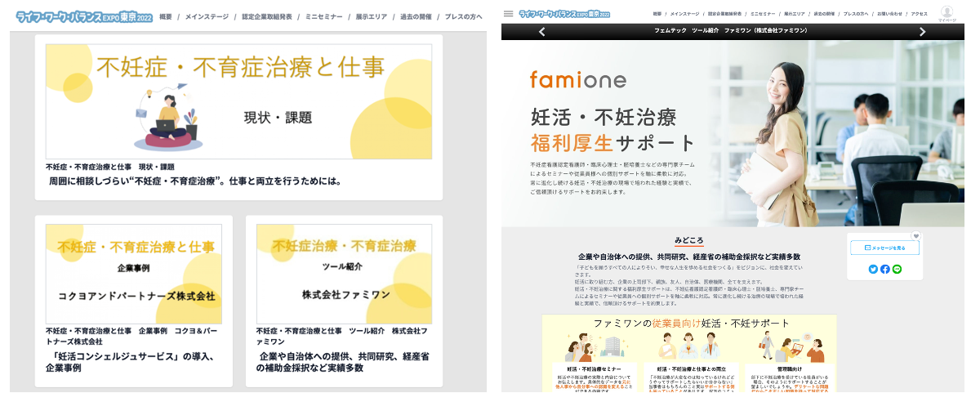
Task: Open the hamburger menu on the right page
Action: [508, 13]
